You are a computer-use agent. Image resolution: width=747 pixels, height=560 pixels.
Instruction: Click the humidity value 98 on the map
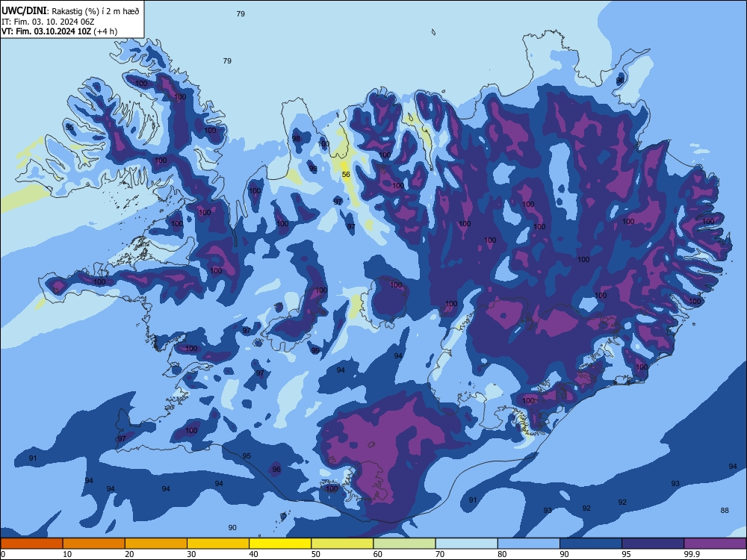click(x=297, y=139)
